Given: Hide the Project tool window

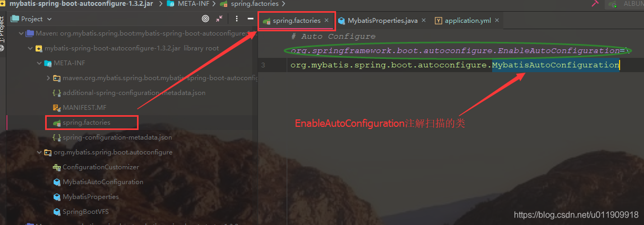Looking at the screenshot, I should tap(251, 19).
